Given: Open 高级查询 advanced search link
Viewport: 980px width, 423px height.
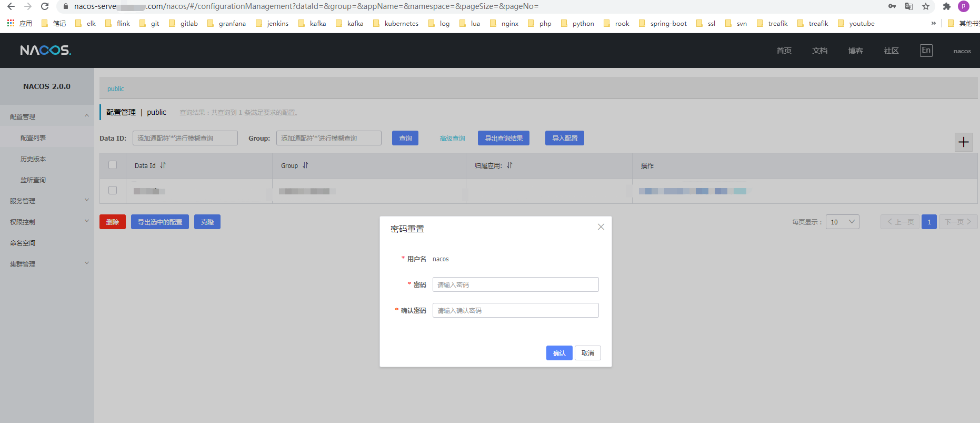Looking at the screenshot, I should click(x=453, y=139).
